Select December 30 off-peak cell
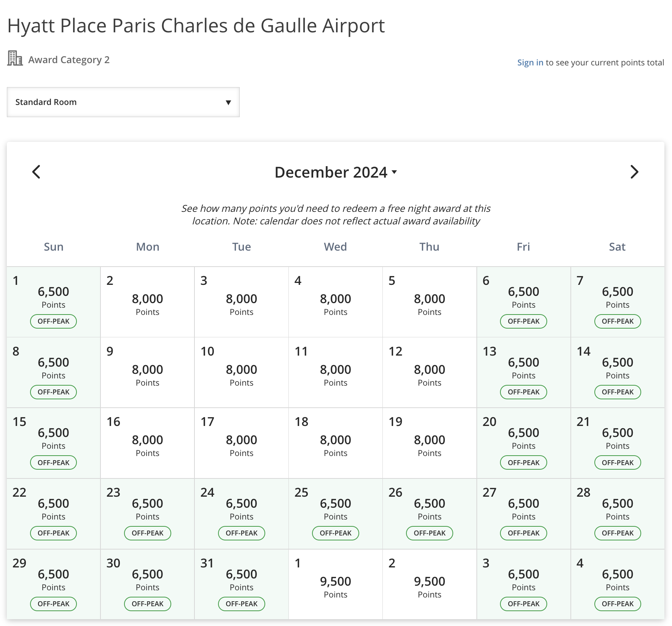The height and width of the screenshot is (626, 672). (148, 584)
